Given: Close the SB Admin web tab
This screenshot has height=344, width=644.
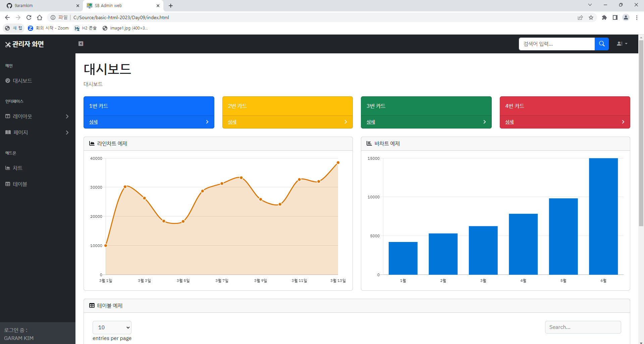Looking at the screenshot, I should click(158, 6).
